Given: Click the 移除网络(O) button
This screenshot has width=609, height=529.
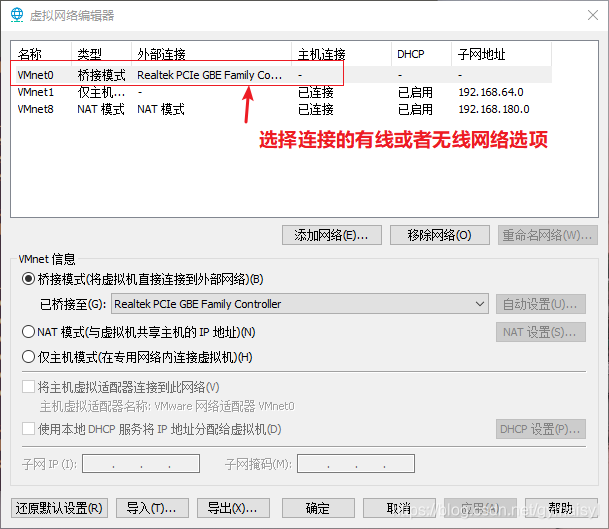Looking at the screenshot, I should (x=440, y=235).
